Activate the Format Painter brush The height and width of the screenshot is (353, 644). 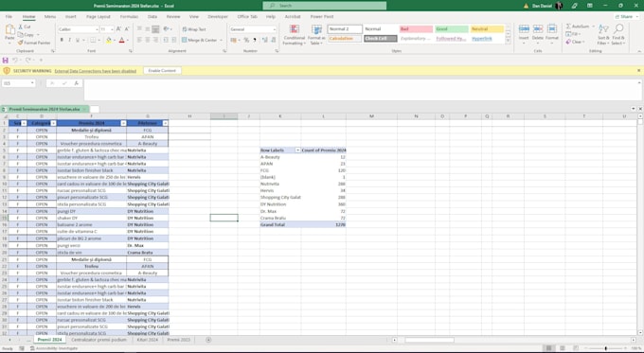click(21, 43)
